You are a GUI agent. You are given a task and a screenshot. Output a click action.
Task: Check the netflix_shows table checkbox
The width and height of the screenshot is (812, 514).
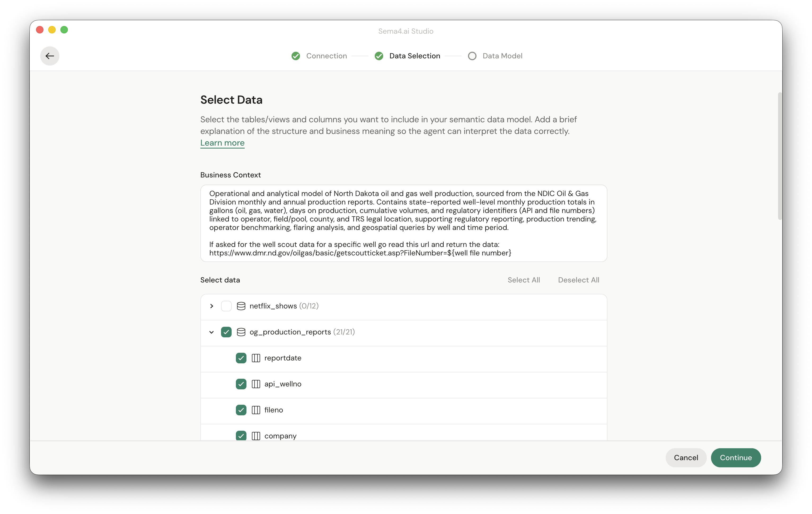(x=226, y=306)
